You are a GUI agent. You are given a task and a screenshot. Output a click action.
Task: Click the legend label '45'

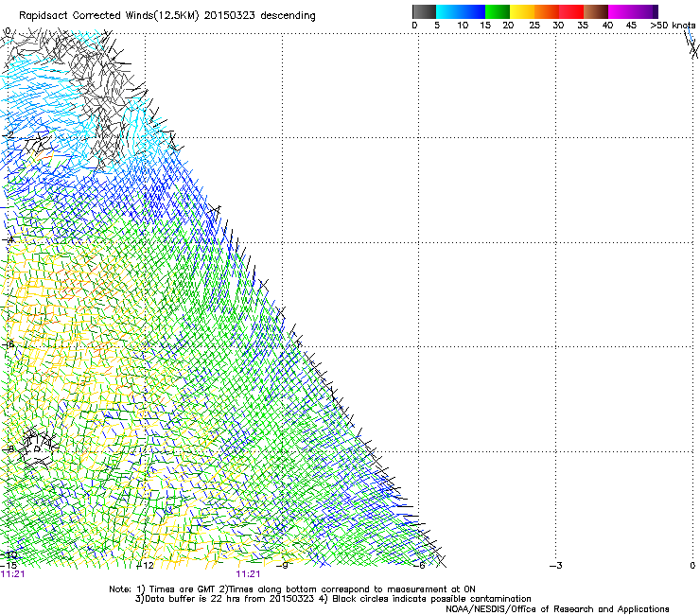(631, 26)
